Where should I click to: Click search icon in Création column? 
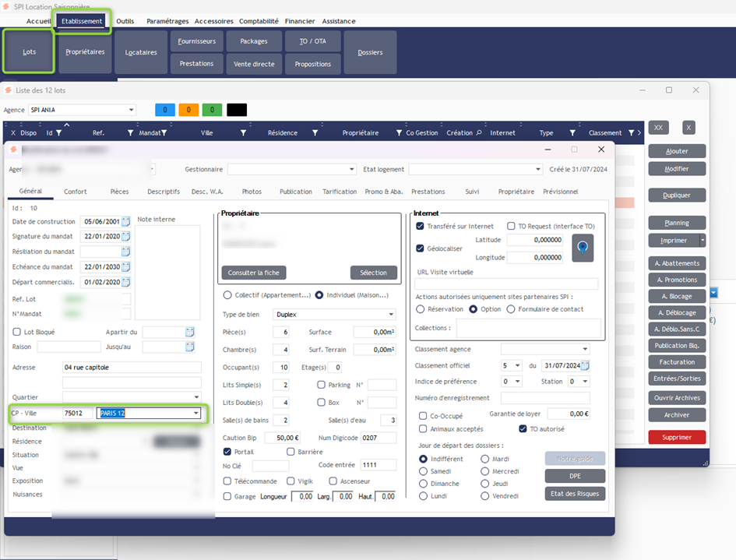(x=479, y=133)
